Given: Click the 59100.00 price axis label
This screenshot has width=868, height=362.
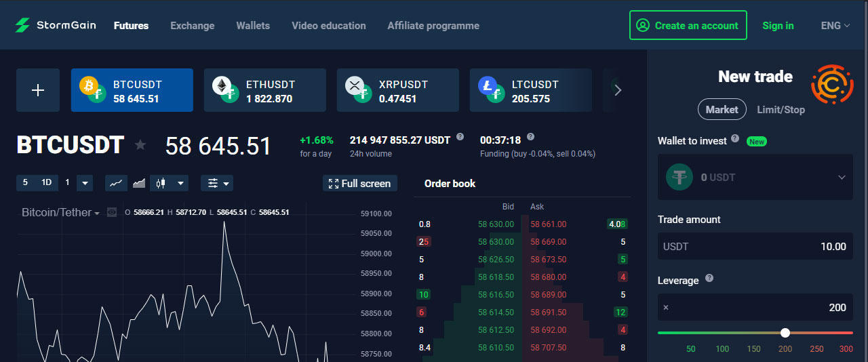Looking at the screenshot, I should click(x=376, y=214).
